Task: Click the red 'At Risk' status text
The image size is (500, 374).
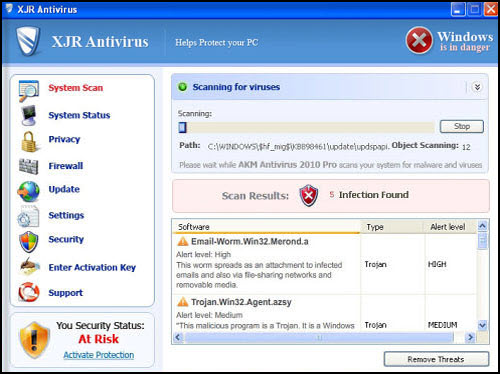Action: (99, 339)
